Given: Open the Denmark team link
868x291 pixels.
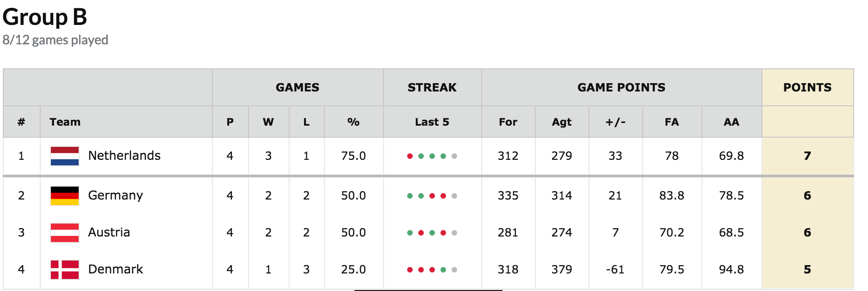Looking at the screenshot, I should pyautogui.click(x=115, y=269).
